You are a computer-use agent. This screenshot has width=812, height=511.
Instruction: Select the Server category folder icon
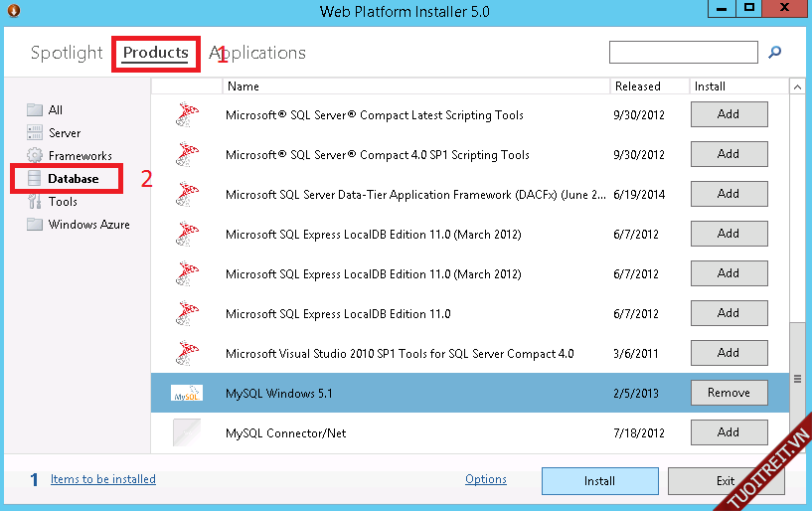pyautogui.click(x=35, y=133)
